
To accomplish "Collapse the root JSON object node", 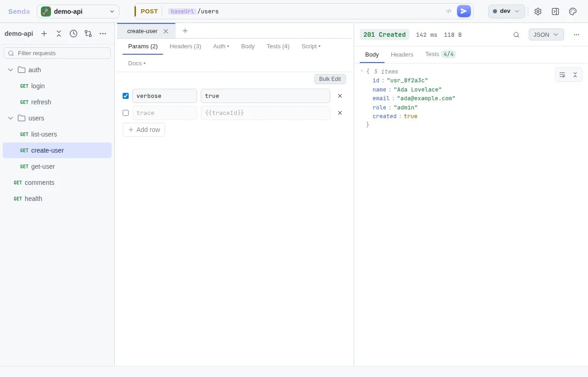I will click(362, 71).
